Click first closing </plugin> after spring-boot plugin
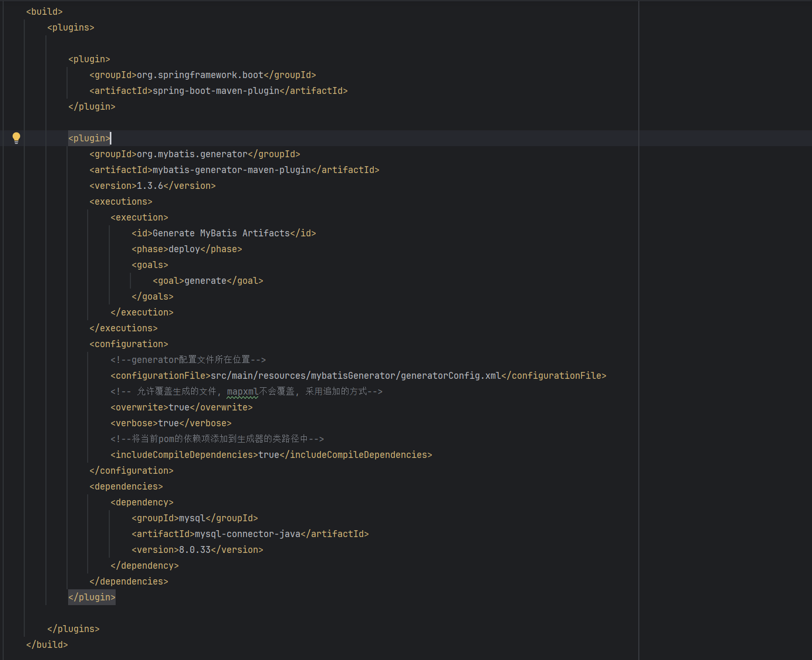This screenshot has height=660, width=812. coord(92,107)
